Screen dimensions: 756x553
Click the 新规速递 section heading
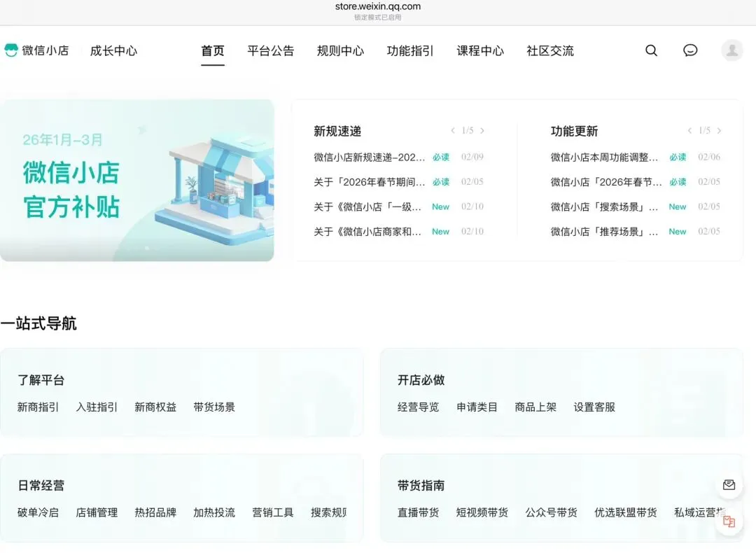click(x=337, y=131)
